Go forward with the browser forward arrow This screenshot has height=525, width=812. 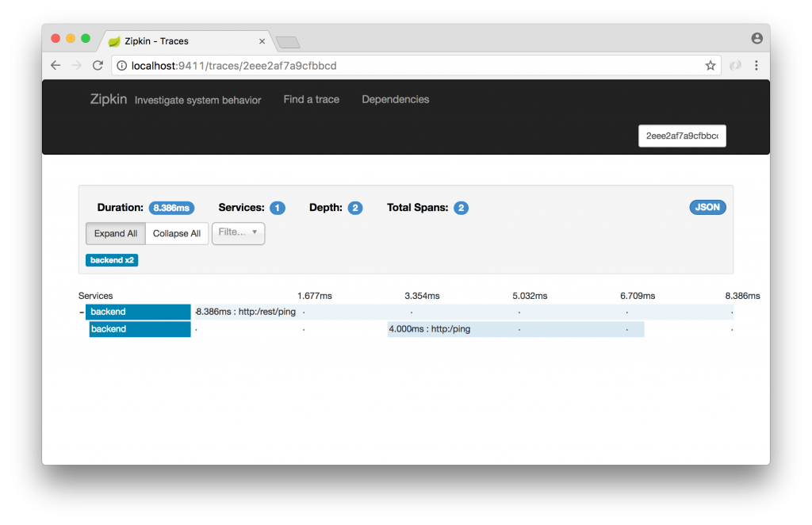pos(77,66)
